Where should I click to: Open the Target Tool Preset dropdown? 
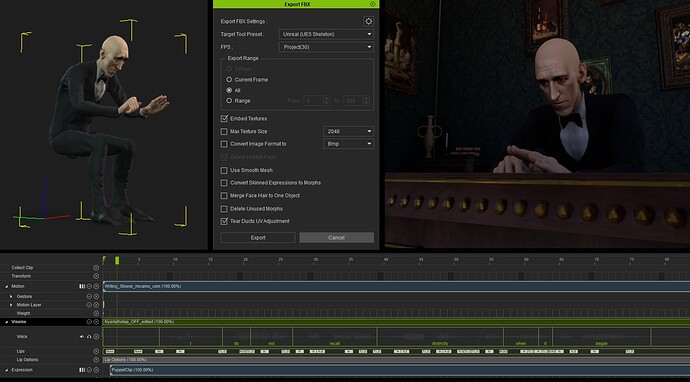[326, 34]
